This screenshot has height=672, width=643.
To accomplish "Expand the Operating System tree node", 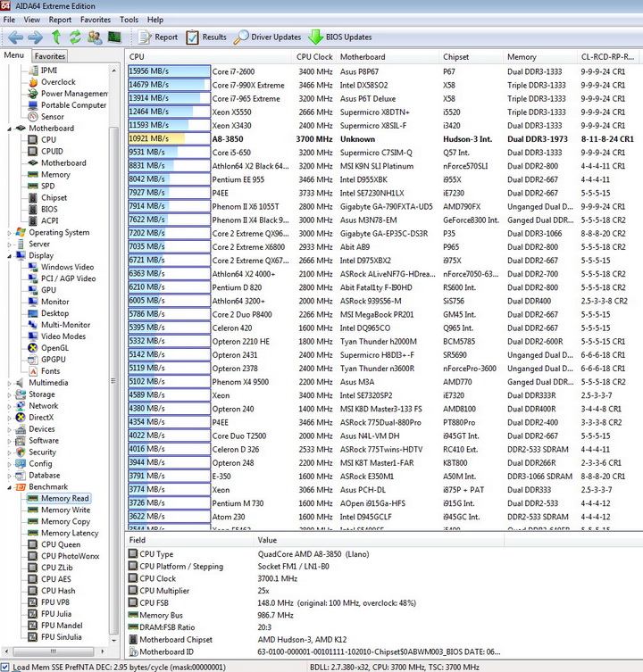I will coord(10,233).
